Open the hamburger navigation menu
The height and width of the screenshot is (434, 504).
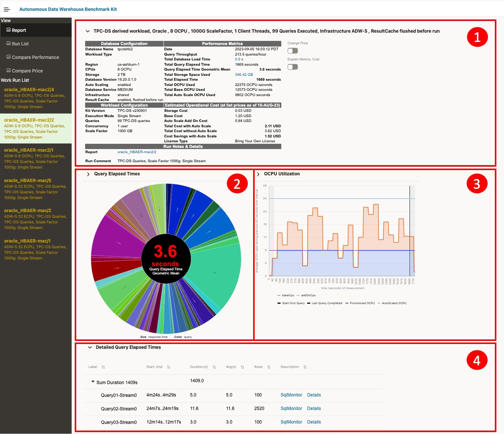(x=7, y=9)
